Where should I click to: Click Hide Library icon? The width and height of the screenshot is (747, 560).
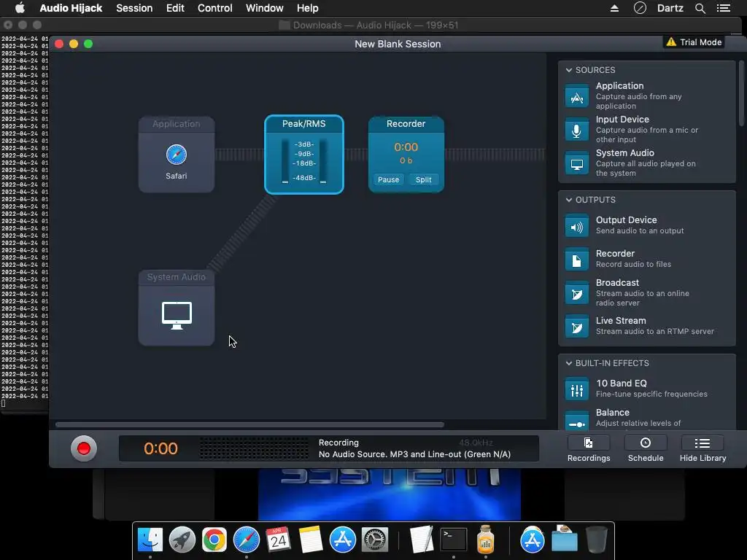703,443
